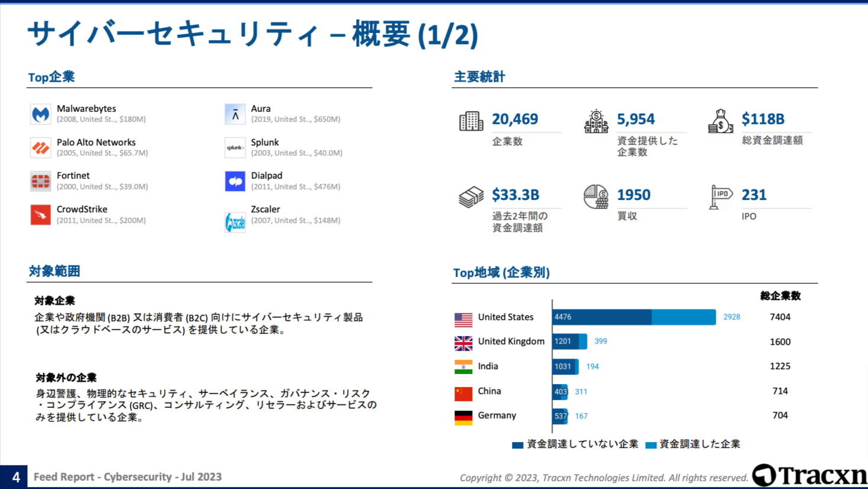The width and height of the screenshot is (868, 489).
Task: Click the Fortinet logo icon
Action: 40,181
